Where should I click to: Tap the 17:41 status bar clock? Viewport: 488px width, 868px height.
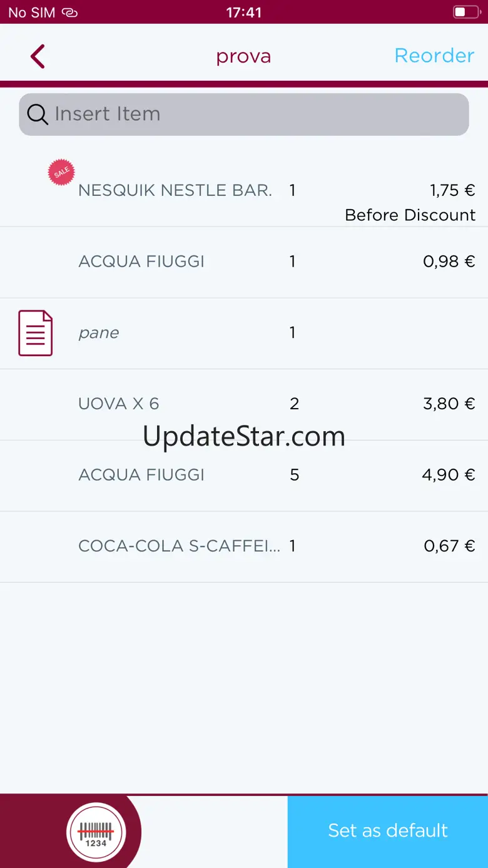[x=244, y=12]
